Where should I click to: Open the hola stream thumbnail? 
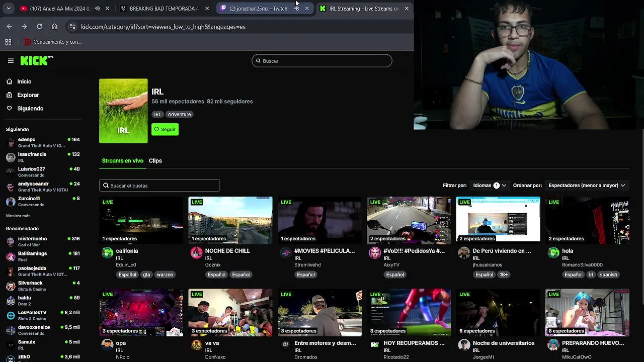pos(587,220)
